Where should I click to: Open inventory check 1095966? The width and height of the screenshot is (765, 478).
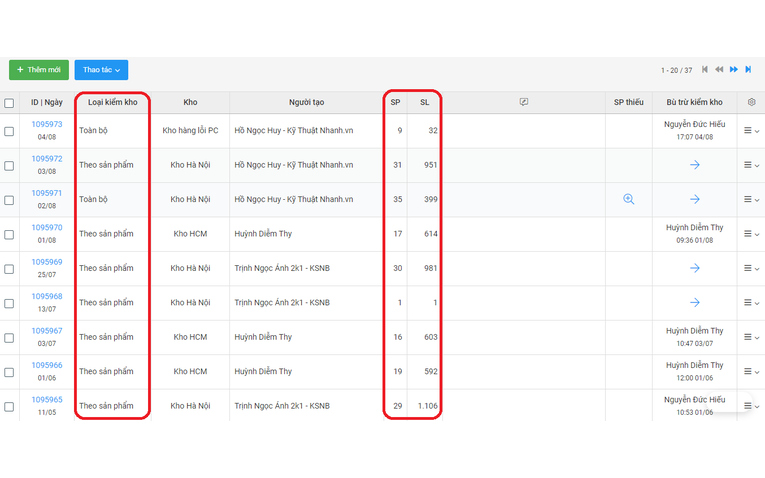[x=47, y=365]
